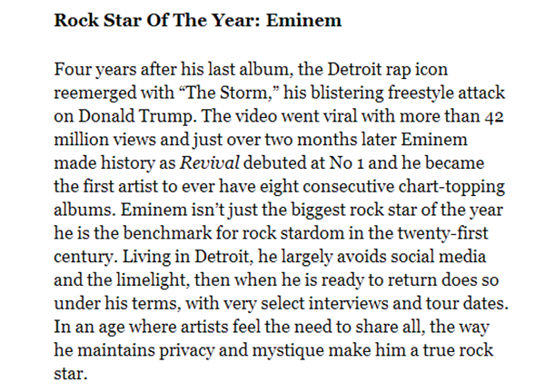Click the word "Eminem" in the heading
545x392 pixels.
[303, 20]
